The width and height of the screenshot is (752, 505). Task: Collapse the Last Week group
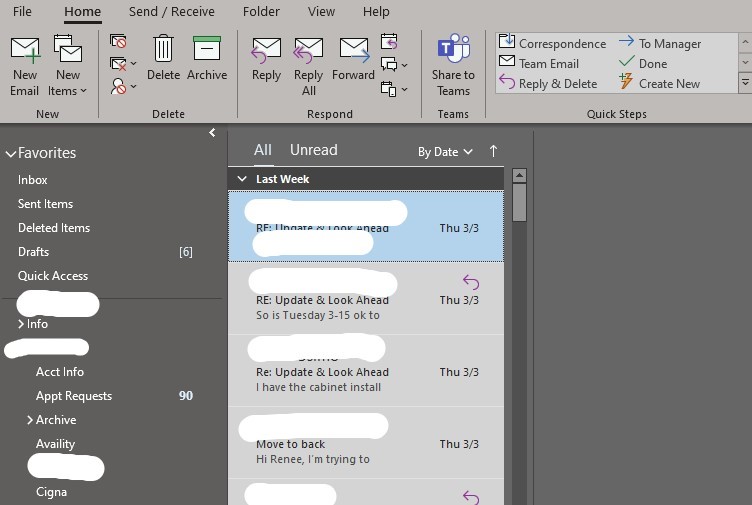[x=242, y=179]
